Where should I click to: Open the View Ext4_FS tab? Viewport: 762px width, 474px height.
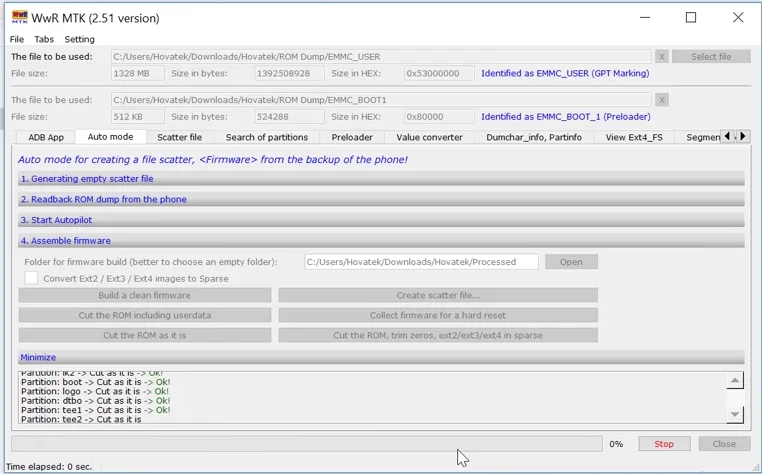[x=634, y=137]
